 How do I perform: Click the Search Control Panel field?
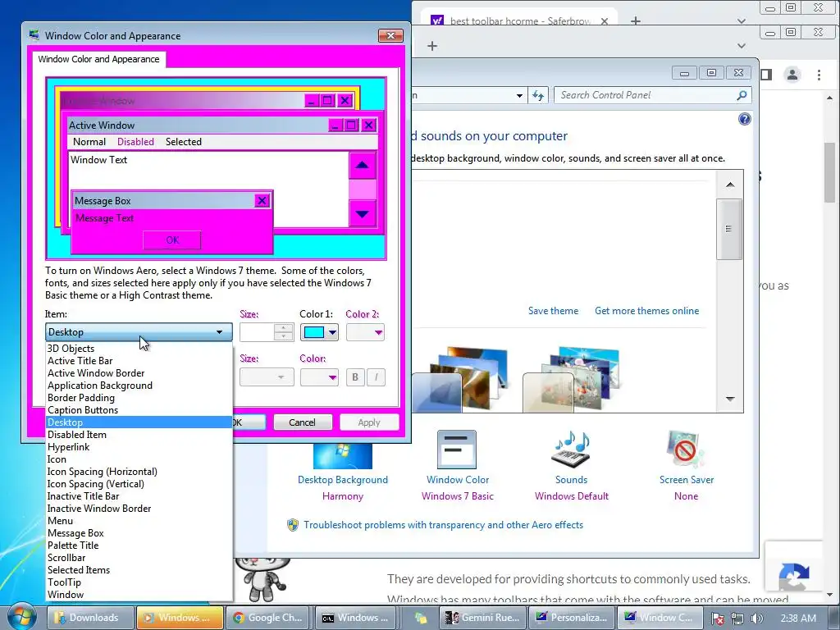tap(646, 95)
